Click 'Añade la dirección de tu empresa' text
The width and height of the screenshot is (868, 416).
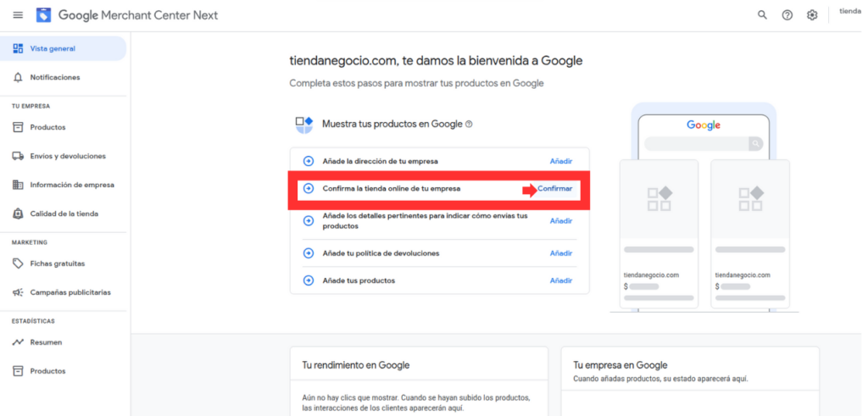(x=381, y=161)
